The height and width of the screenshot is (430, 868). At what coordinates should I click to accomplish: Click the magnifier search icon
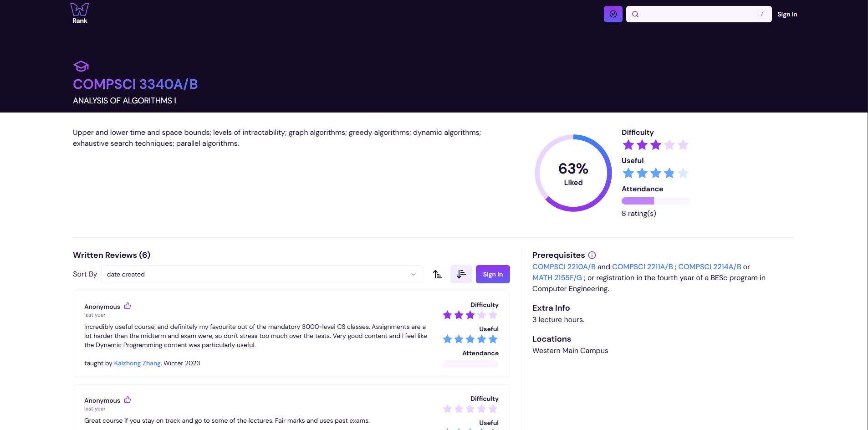(635, 14)
